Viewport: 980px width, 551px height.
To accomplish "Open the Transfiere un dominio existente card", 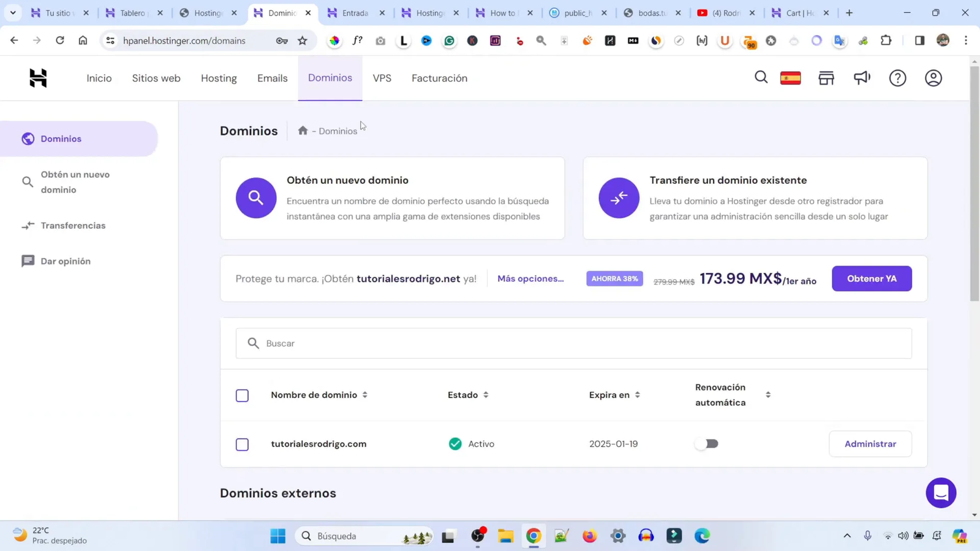I will coord(755,198).
